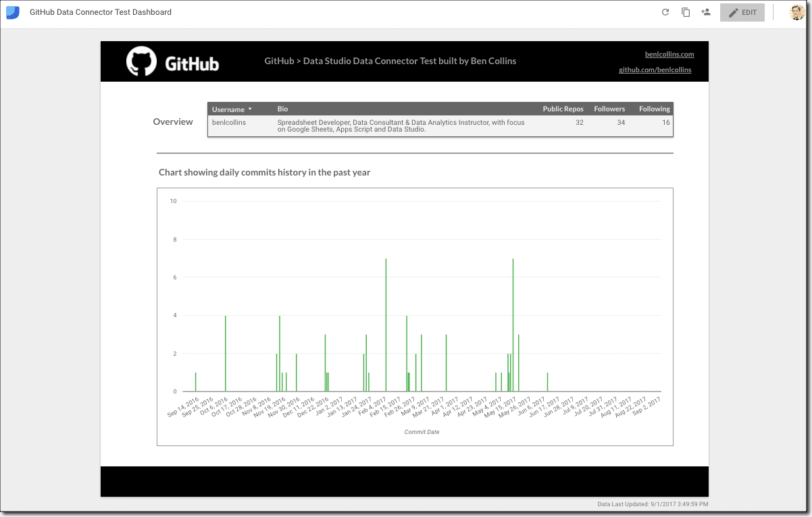The height and width of the screenshot is (517, 812).
Task: Click the Data Studio logo icon
Action: tap(13, 12)
